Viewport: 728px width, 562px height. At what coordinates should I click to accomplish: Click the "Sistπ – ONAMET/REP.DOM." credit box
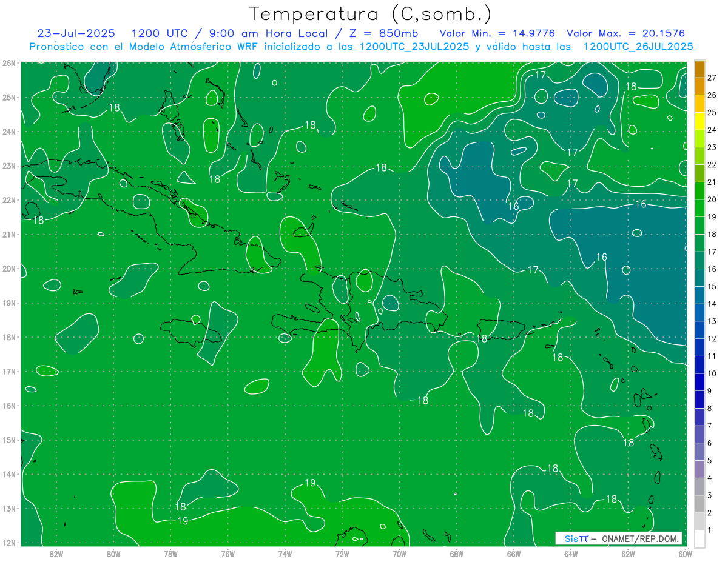(x=618, y=538)
